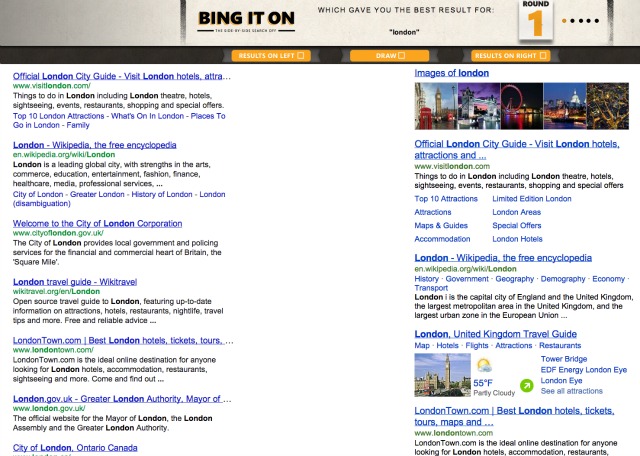Click the Round 1 badge
640x456 pixels.
tap(536, 20)
